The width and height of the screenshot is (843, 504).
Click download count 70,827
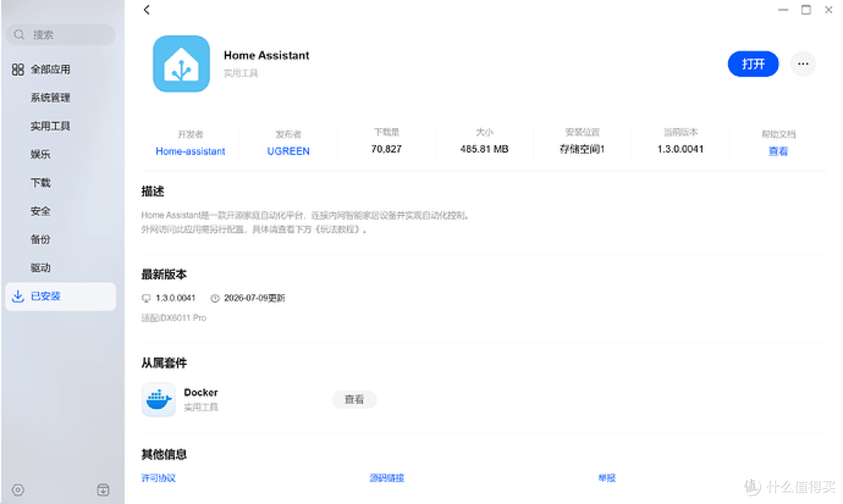click(x=386, y=149)
